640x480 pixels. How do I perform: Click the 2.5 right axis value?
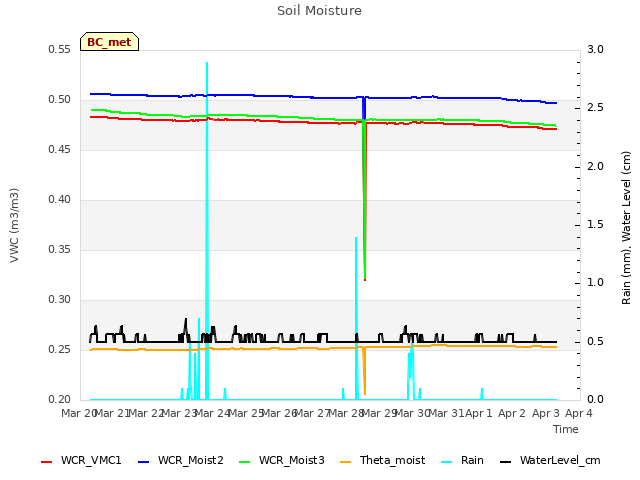point(595,108)
